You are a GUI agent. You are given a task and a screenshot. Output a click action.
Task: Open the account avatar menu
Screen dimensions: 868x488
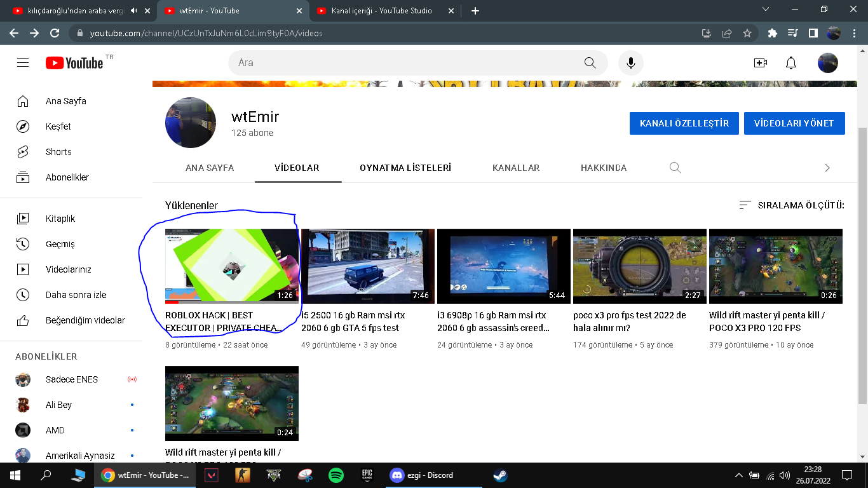827,63
